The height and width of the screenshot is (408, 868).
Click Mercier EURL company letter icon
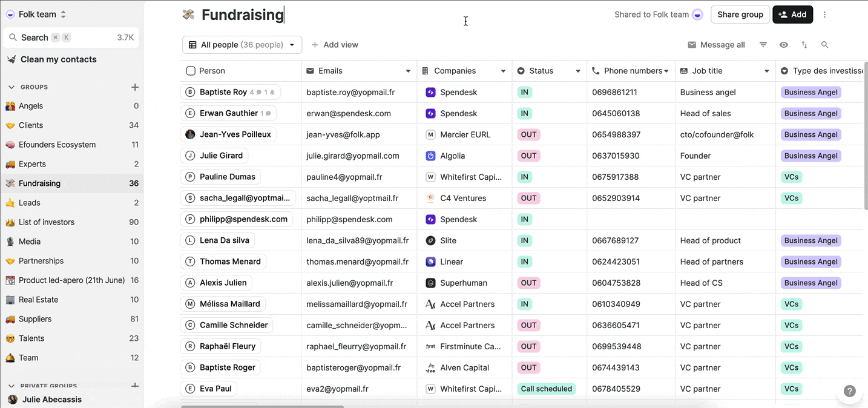[430, 134]
